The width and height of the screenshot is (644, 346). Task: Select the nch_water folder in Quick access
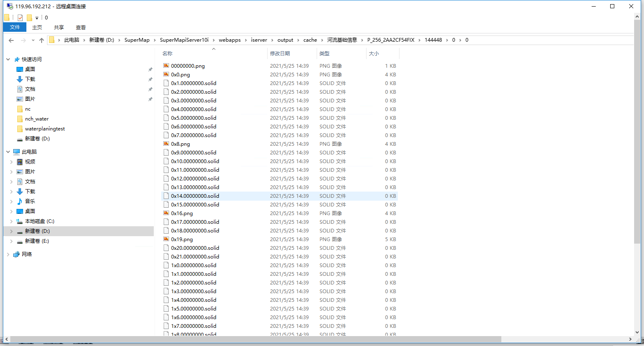37,119
